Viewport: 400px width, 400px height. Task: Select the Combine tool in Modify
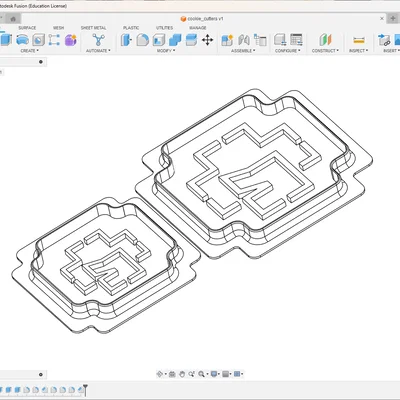175,40
